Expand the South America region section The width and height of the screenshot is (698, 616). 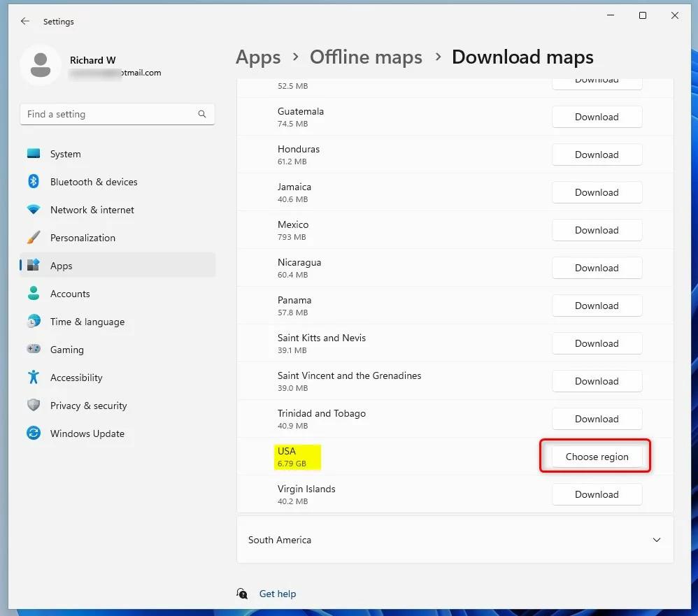pos(455,540)
